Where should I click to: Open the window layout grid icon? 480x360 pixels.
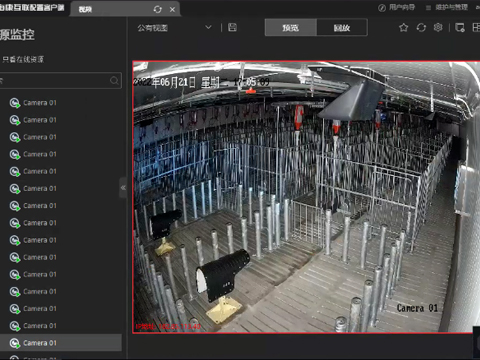click(476, 28)
